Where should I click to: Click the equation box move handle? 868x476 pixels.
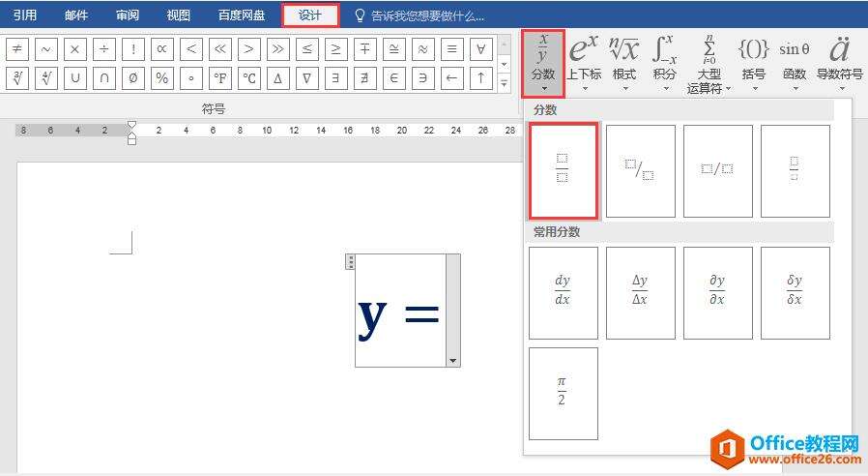[350, 261]
